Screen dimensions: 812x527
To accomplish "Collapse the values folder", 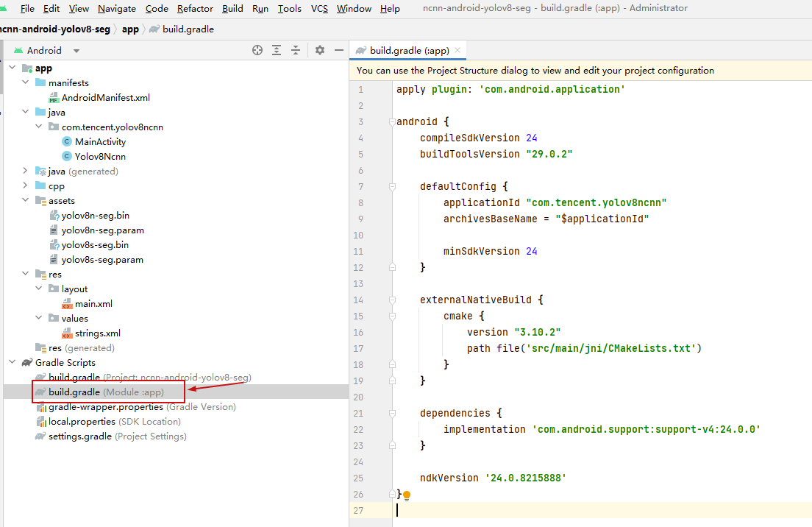I will coord(38,318).
